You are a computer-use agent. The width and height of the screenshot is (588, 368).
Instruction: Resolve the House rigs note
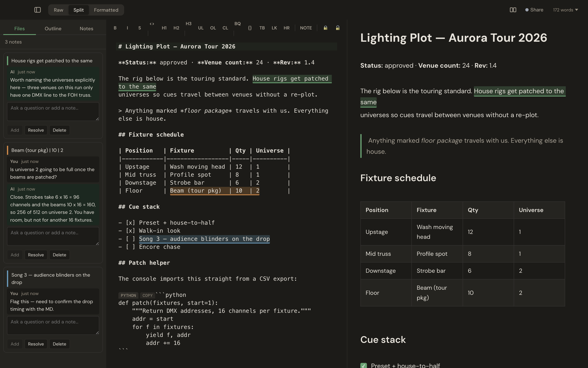click(36, 130)
